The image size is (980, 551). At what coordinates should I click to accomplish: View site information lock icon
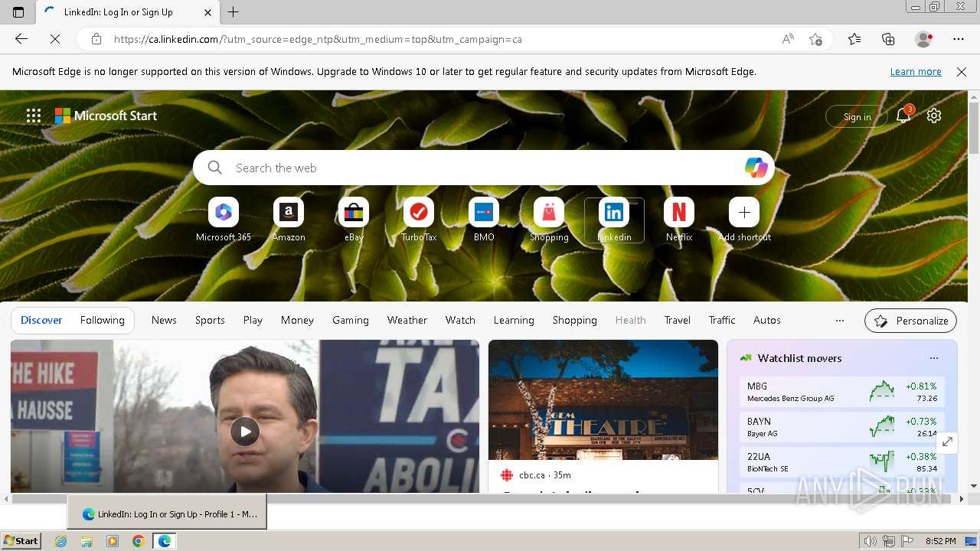(96, 39)
